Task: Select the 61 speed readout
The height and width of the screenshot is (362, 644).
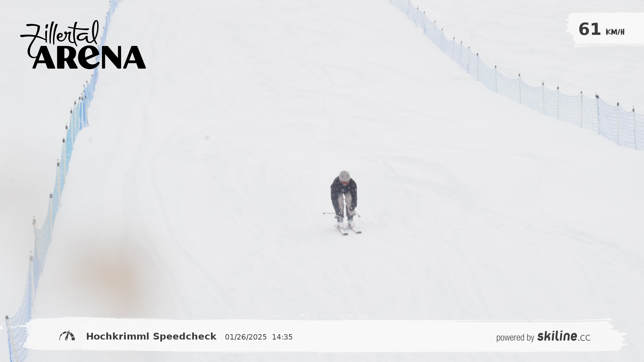Action: tap(589, 29)
